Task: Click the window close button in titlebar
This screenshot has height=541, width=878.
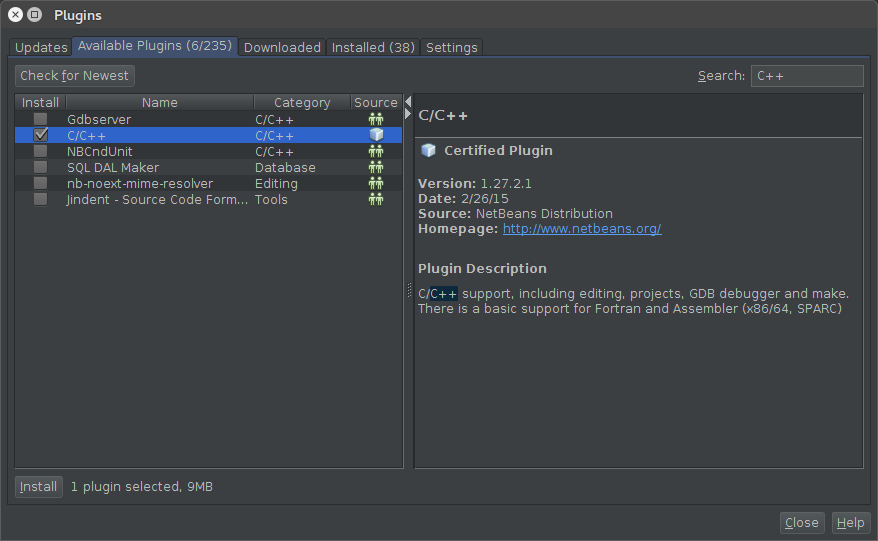Action: [16, 15]
